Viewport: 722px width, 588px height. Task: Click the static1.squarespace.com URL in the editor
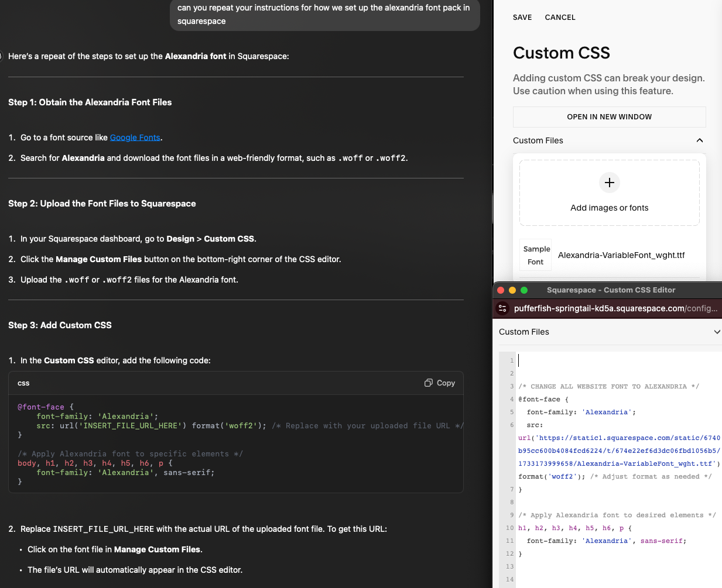(x=619, y=451)
